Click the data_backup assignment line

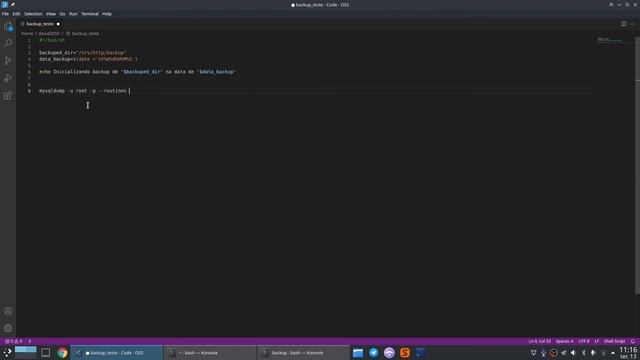(x=89, y=59)
